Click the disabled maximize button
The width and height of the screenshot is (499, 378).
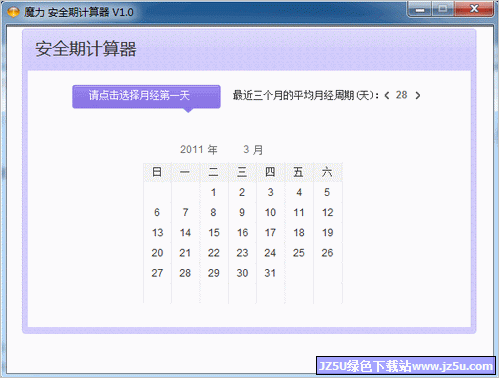[x=443, y=9]
